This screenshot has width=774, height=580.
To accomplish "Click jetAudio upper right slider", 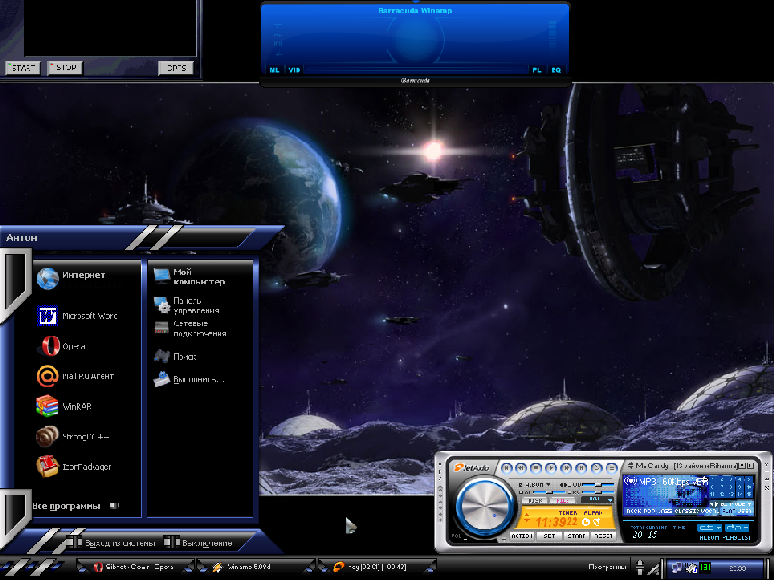I will click(x=598, y=485).
